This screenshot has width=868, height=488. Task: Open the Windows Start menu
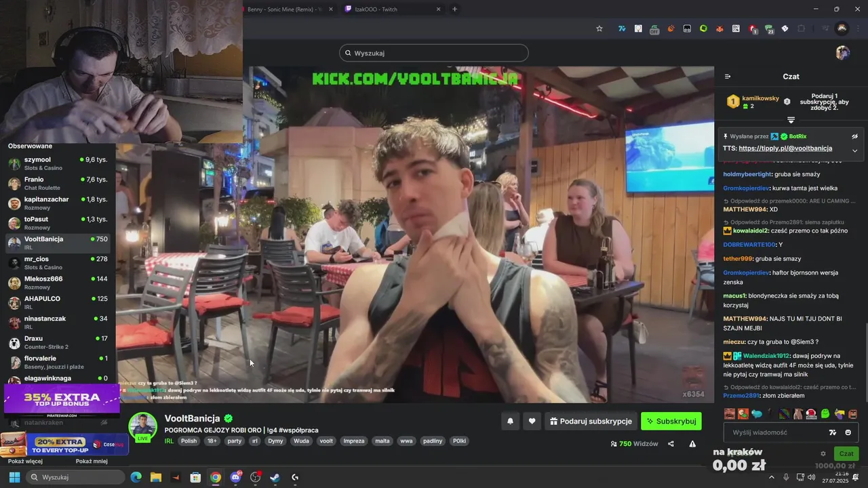(x=14, y=477)
